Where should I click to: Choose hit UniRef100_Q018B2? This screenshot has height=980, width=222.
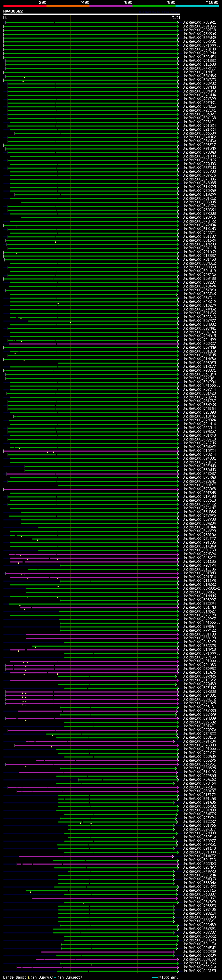click(199, 60)
